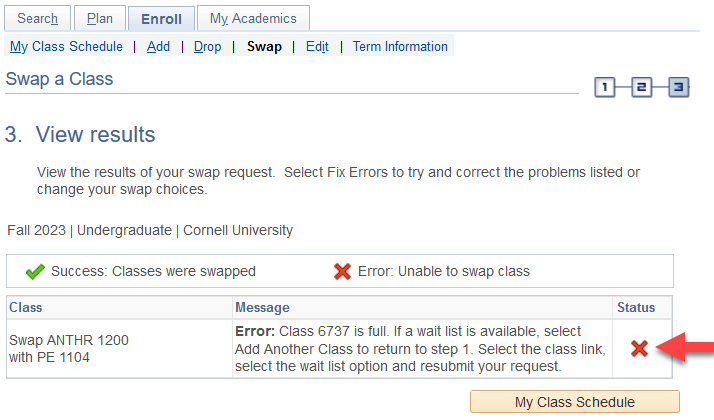Image resolution: width=714 pixels, height=420 pixels.
Task: Open the Search tab
Action: pyautogui.click(x=38, y=18)
